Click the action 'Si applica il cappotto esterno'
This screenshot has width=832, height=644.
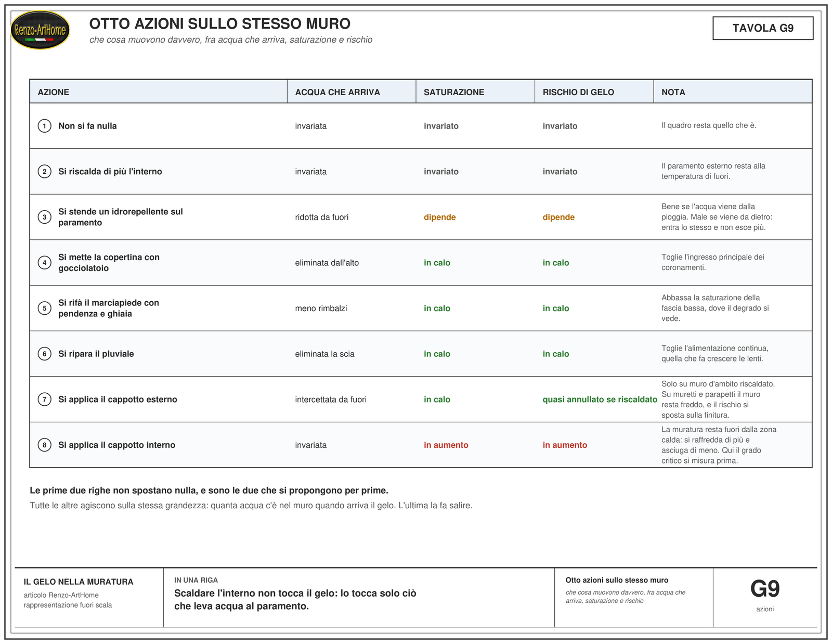(118, 400)
